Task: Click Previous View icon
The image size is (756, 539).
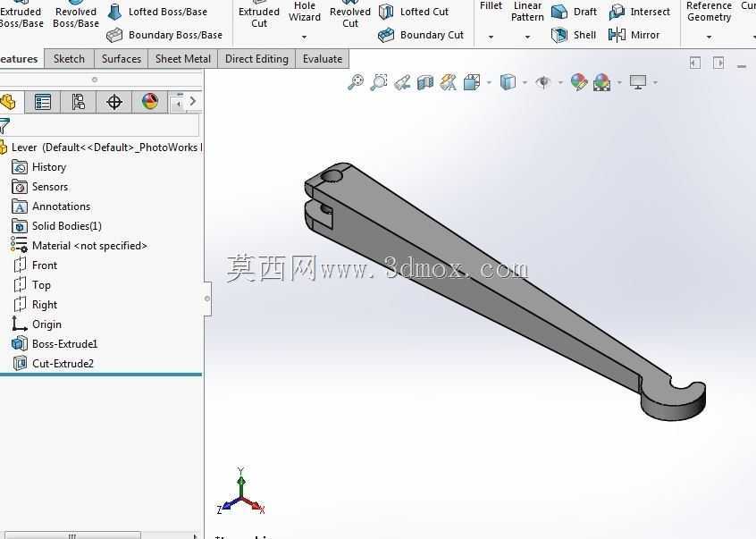Action: pyautogui.click(x=402, y=82)
